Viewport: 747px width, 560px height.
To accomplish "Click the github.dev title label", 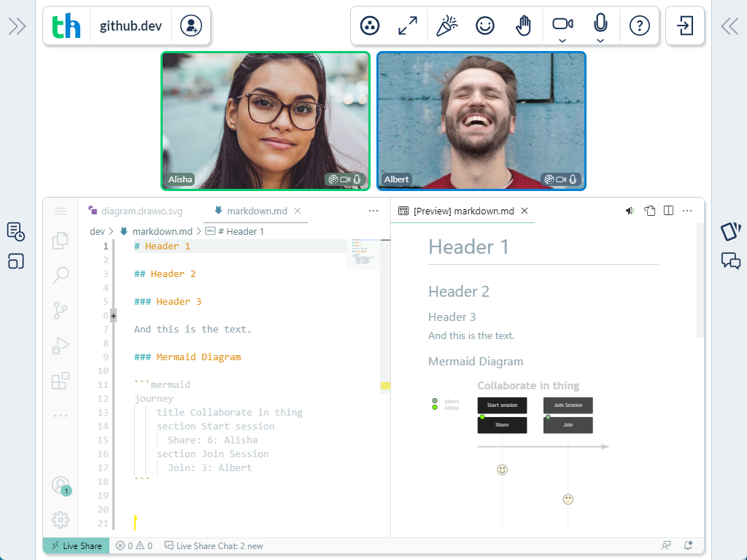I will tap(131, 26).
